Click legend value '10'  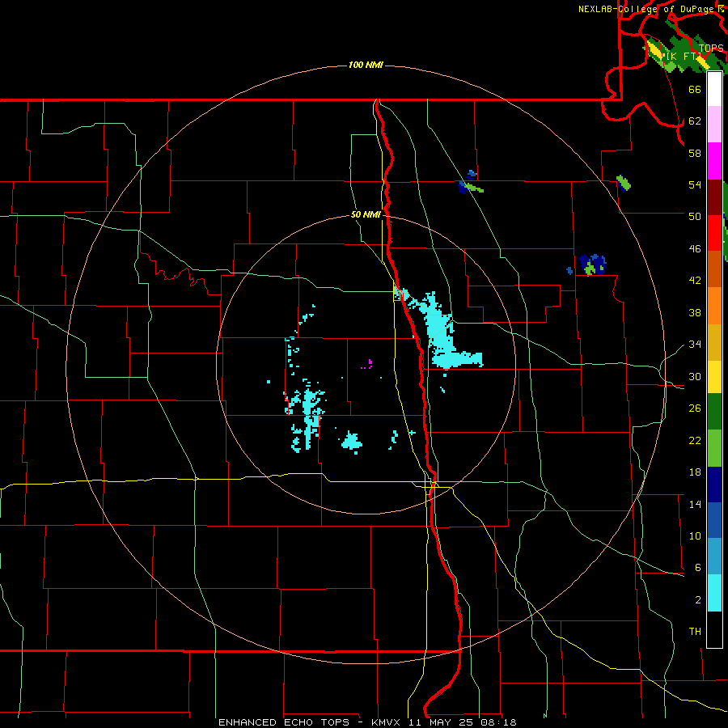click(x=695, y=536)
